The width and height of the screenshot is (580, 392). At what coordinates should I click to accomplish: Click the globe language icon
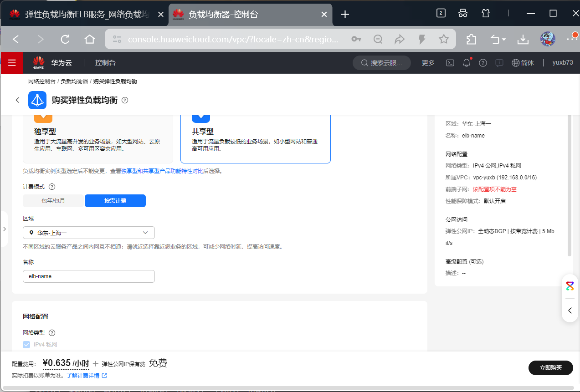[x=516, y=63]
